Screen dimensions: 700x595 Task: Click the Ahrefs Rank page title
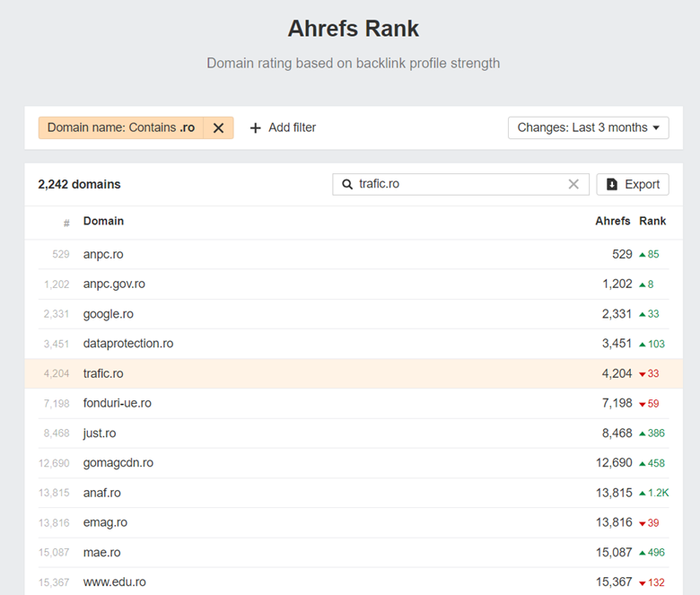tap(353, 29)
